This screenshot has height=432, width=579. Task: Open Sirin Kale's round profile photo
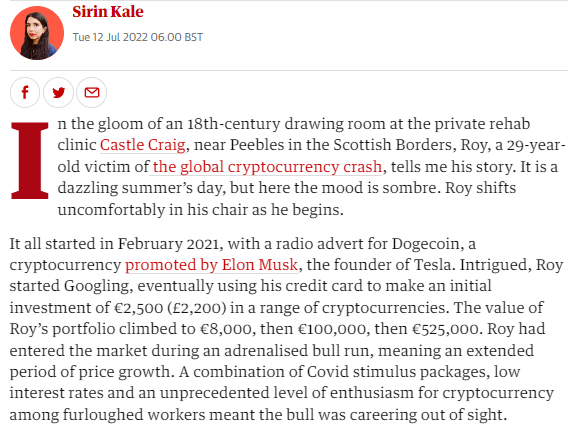point(37,33)
